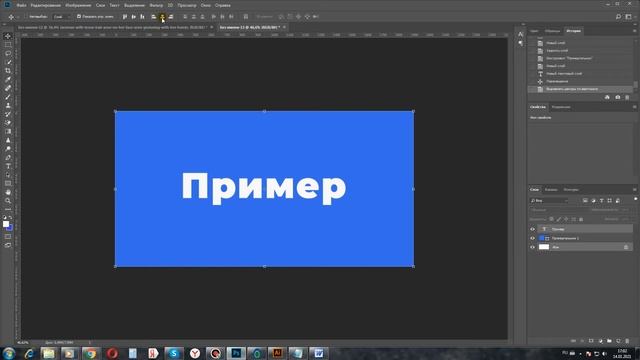
Task: Open search icon in options bar
Action: [618, 17]
